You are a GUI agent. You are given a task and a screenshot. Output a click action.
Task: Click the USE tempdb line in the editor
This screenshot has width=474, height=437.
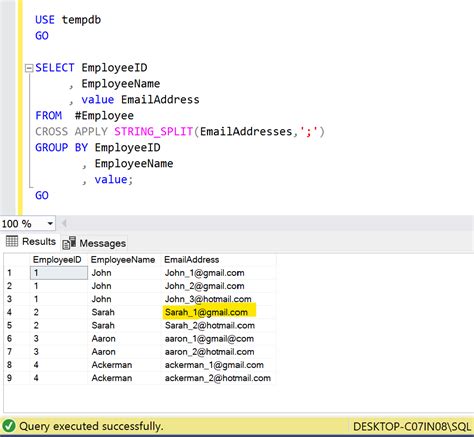tap(68, 20)
